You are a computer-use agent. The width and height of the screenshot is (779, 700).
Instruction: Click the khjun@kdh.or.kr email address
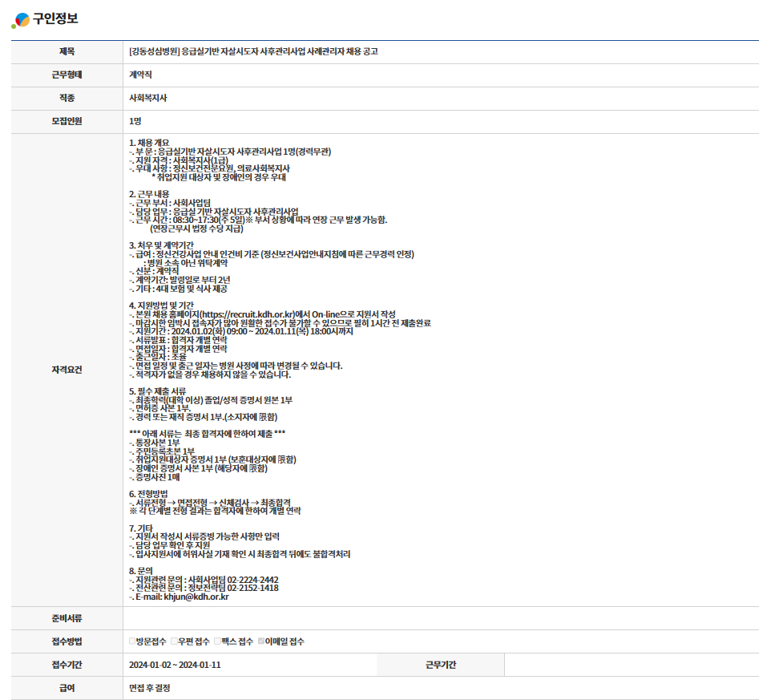pos(196,597)
